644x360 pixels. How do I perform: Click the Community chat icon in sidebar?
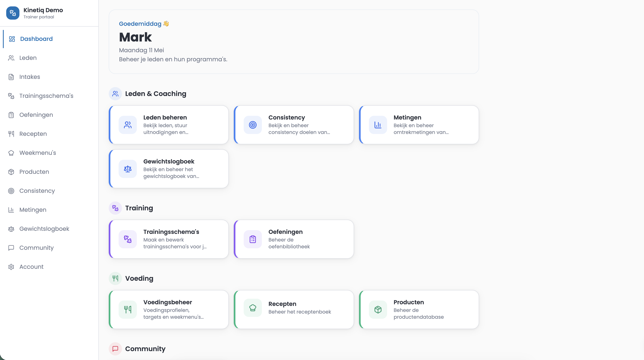coord(11,248)
